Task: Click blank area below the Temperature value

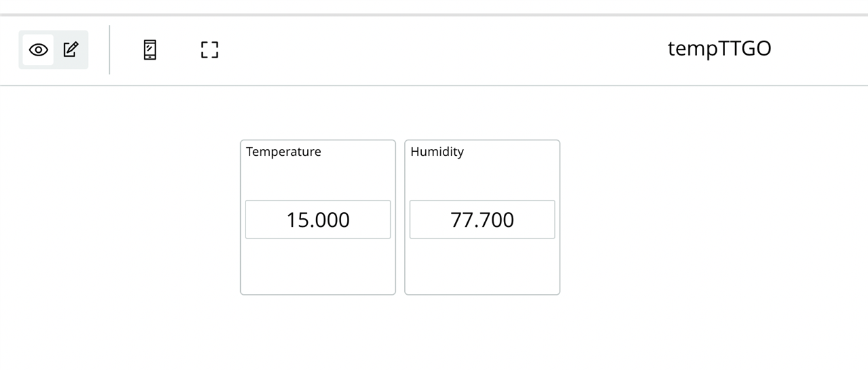Action: point(318,266)
